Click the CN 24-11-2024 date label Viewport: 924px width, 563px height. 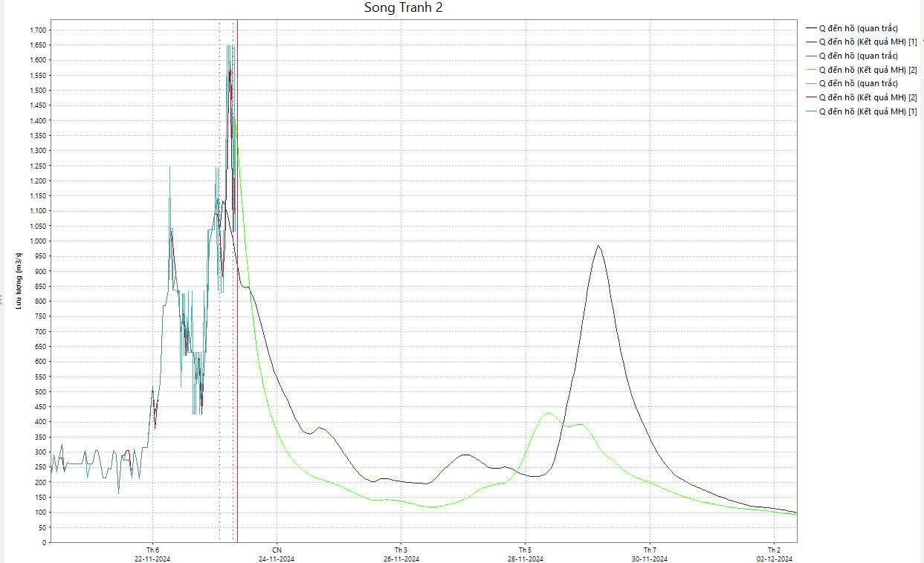(x=277, y=555)
